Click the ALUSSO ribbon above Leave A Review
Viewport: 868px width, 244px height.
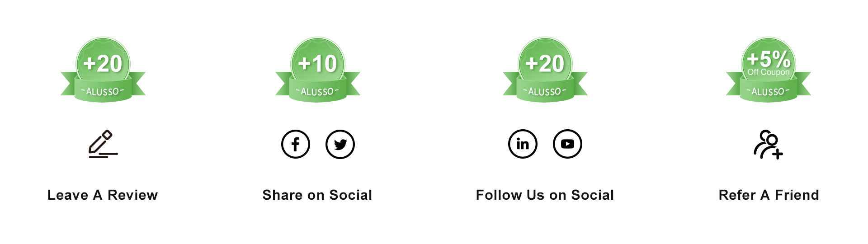click(x=103, y=91)
